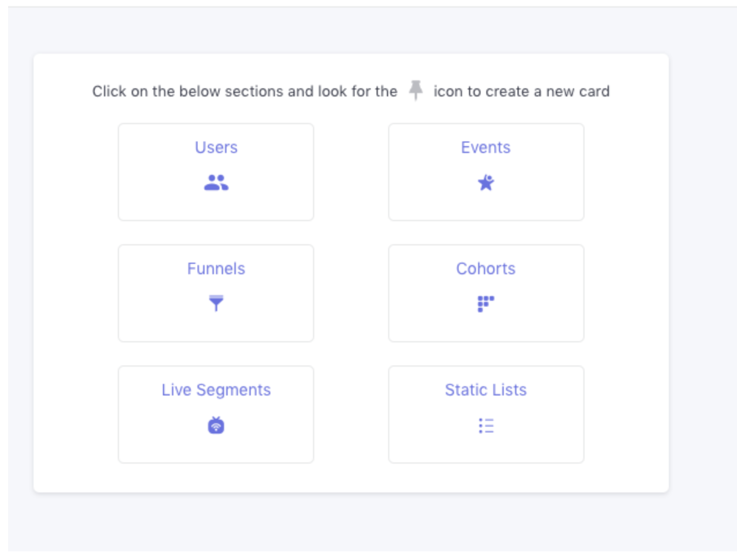Click the Cohorts grid icon

(486, 303)
